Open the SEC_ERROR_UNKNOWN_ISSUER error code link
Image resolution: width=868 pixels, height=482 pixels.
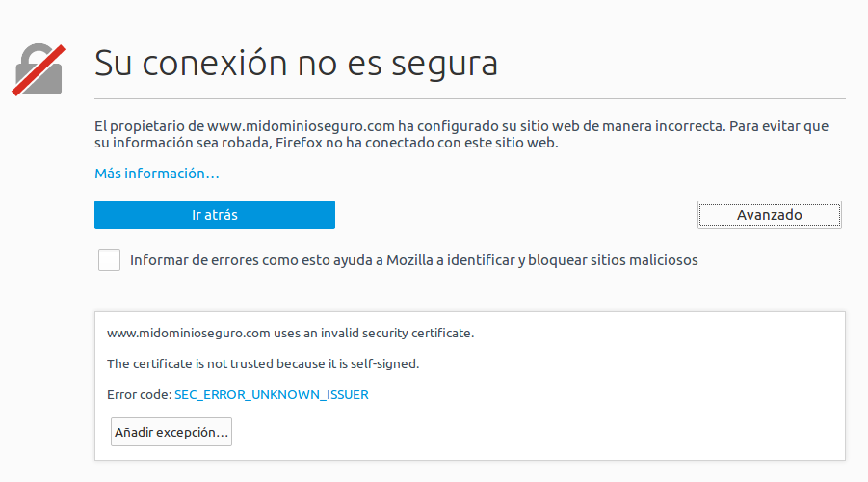[272, 394]
